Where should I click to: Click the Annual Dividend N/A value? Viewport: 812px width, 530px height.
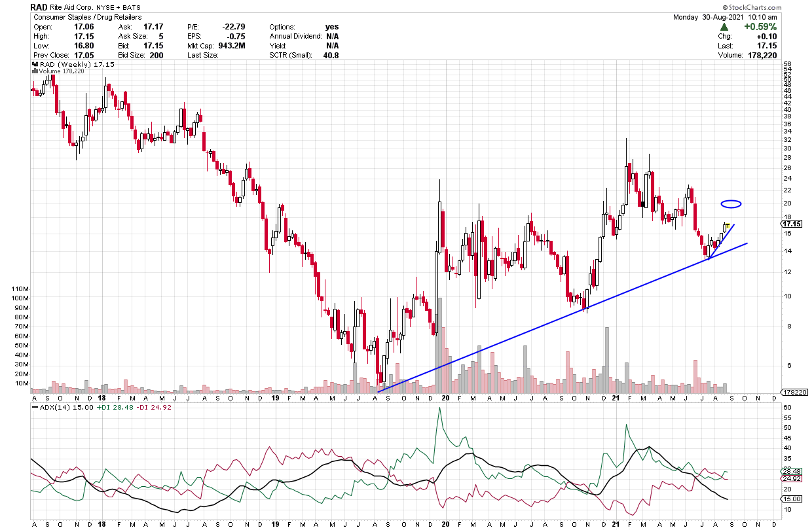pos(331,36)
